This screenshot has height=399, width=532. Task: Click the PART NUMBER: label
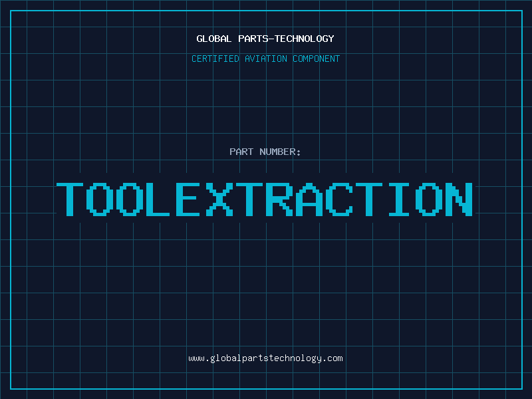[x=265, y=152]
